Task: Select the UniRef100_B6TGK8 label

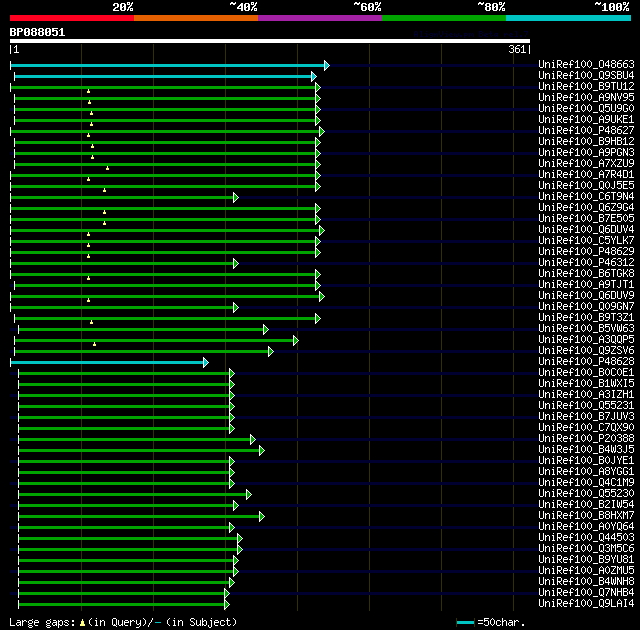Action: click(x=586, y=273)
